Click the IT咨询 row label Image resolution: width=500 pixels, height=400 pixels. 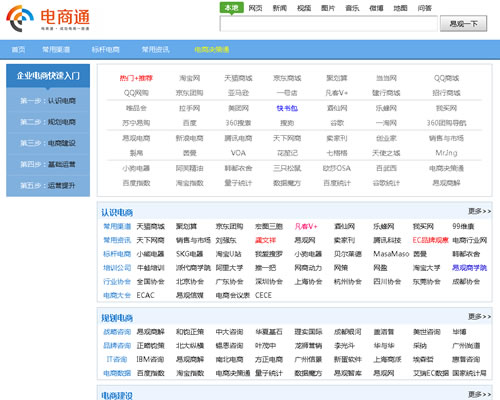click(117, 359)
